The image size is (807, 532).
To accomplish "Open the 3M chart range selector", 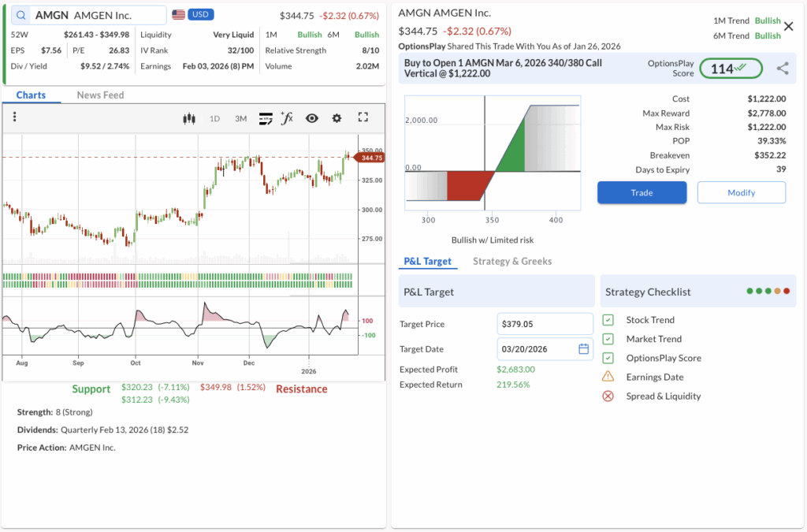I will [x=240, y=119].
